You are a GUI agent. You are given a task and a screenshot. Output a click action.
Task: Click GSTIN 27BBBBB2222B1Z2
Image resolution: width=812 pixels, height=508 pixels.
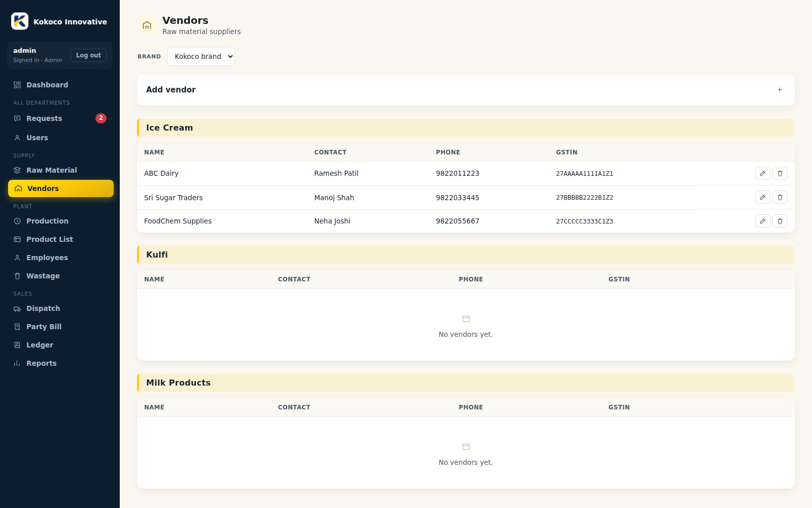[585, 198]
